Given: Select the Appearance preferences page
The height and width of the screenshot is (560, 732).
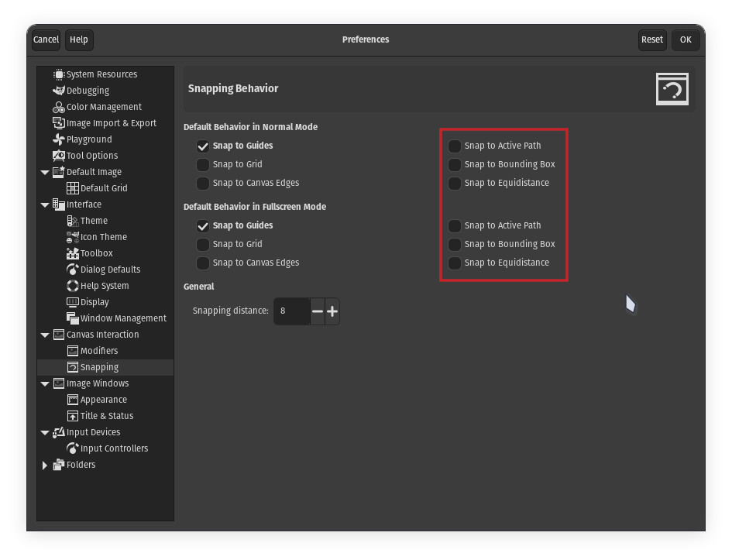Looking at the screenshot, I should 98,400.
